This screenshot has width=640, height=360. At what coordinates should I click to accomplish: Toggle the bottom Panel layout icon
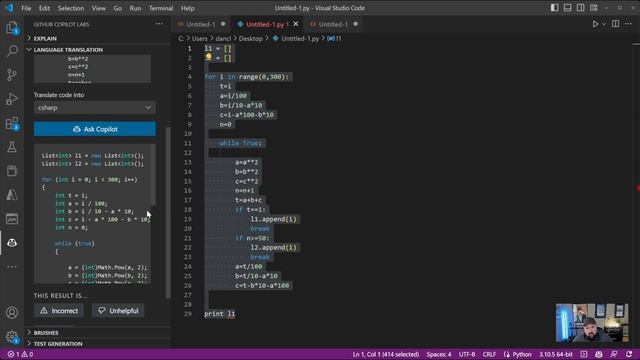point(567,8)
